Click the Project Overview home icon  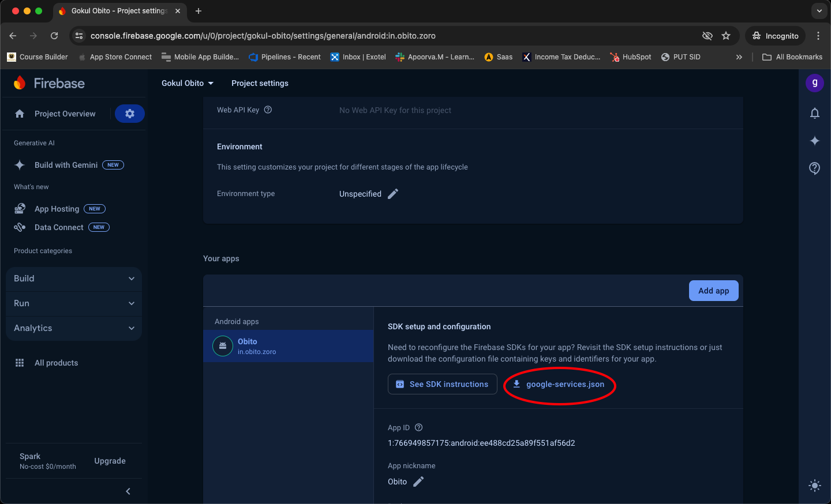point(20,114)
